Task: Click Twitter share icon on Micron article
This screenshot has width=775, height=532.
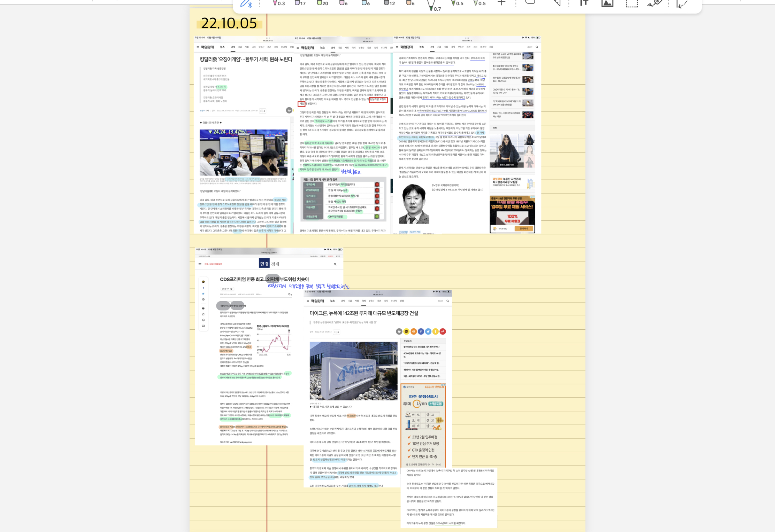Action: tap(428, 331)
